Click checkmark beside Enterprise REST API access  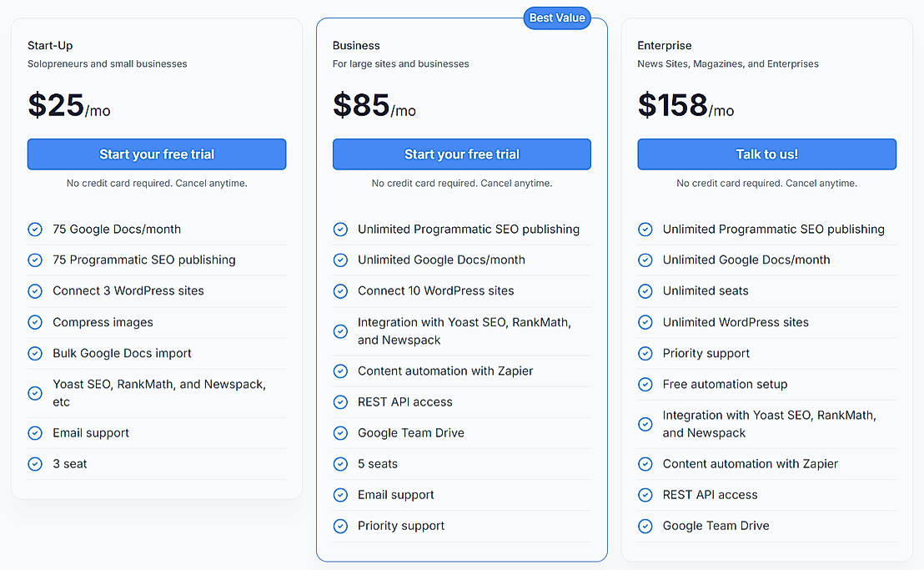click(x=645, y=495)
